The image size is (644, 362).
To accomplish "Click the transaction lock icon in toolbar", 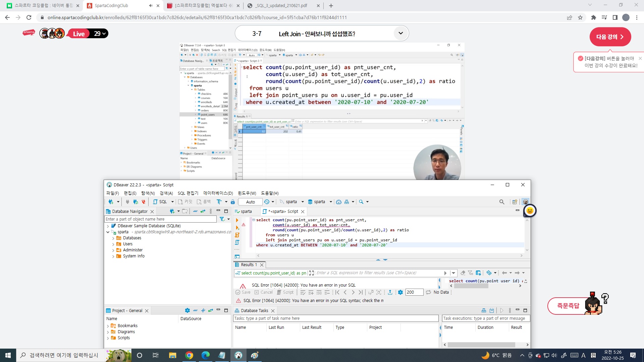I will (233, 202).
